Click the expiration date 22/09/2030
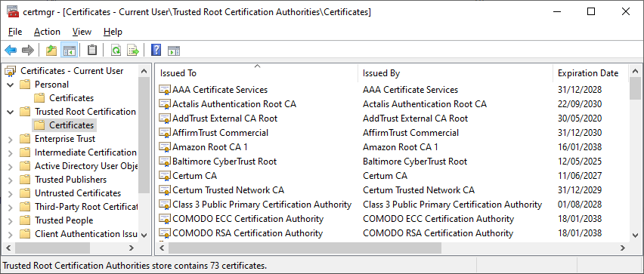This screenshot has width=644, height=274. (x=580, y=104)
